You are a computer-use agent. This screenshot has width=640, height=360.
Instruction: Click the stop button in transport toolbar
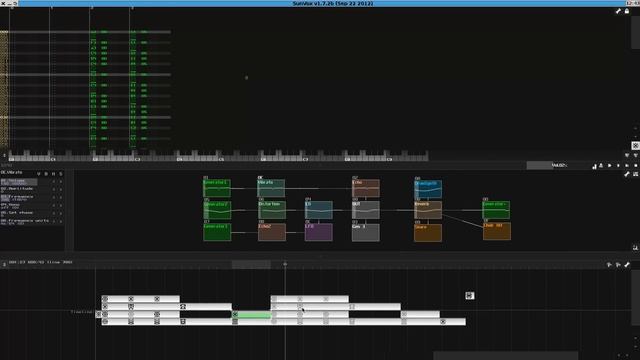tap(627, 166)
